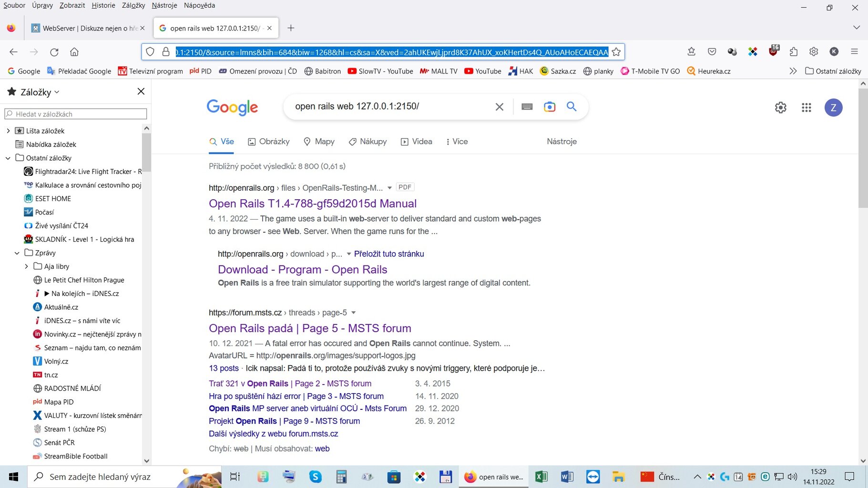Open Download - Program - Open Rails link
The height and width of the screenshot is (488, 868).
(x=303, y=269)
